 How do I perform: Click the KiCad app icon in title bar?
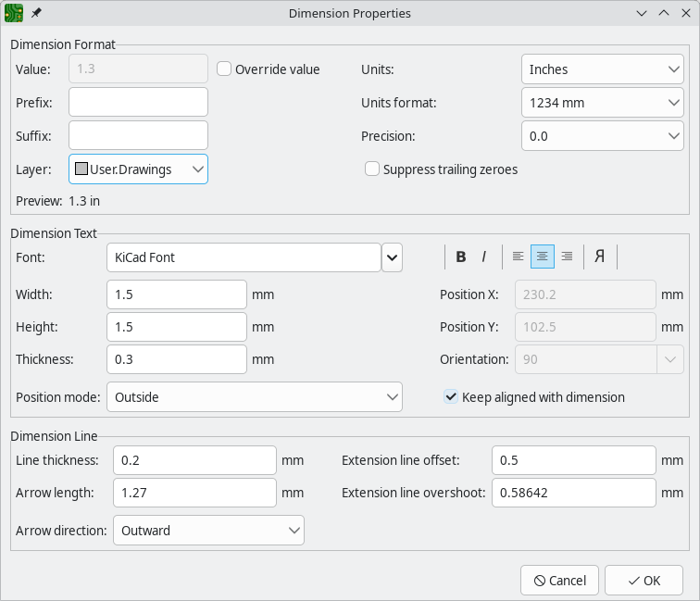(x=14, y=14)
